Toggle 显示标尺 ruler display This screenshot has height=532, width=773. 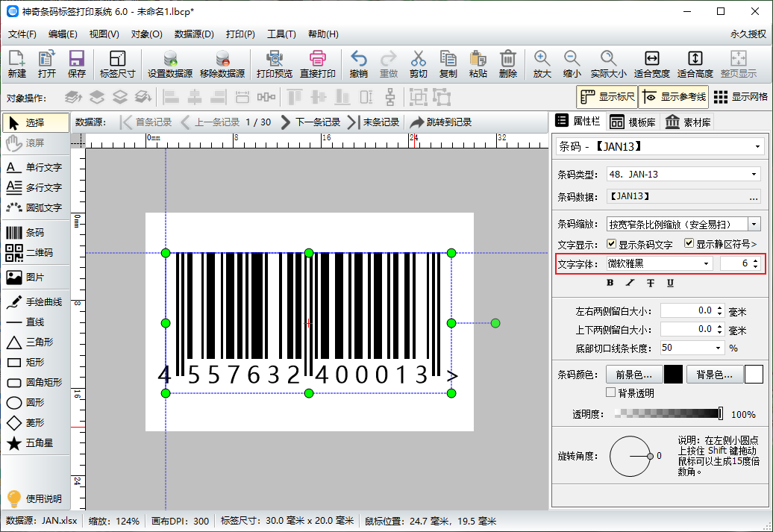click(x=607, y=97)
